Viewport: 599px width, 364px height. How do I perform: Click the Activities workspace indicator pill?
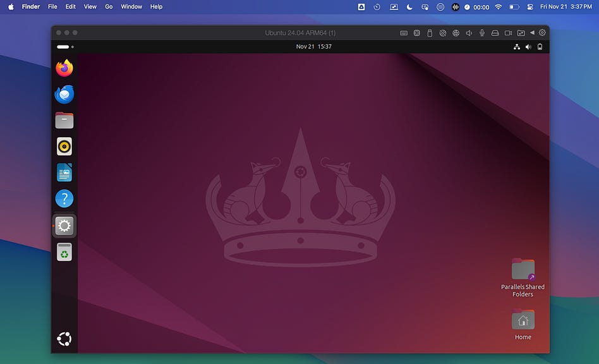[63, 47]
